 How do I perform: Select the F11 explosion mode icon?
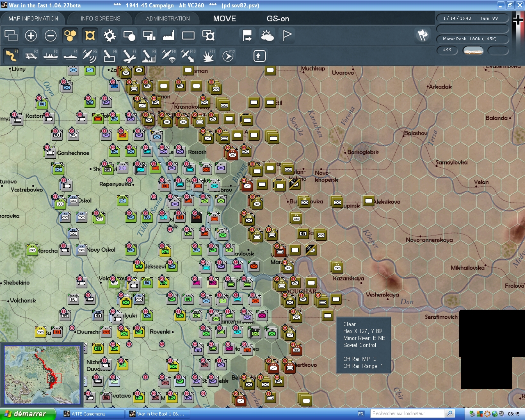(208, 56)
